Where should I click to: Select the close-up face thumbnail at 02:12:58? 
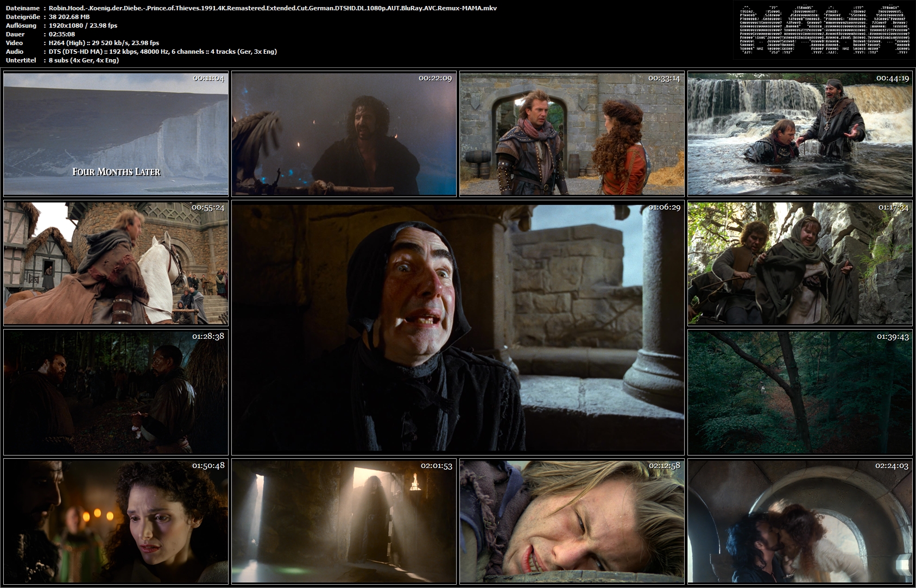click(x=572, y=521)
